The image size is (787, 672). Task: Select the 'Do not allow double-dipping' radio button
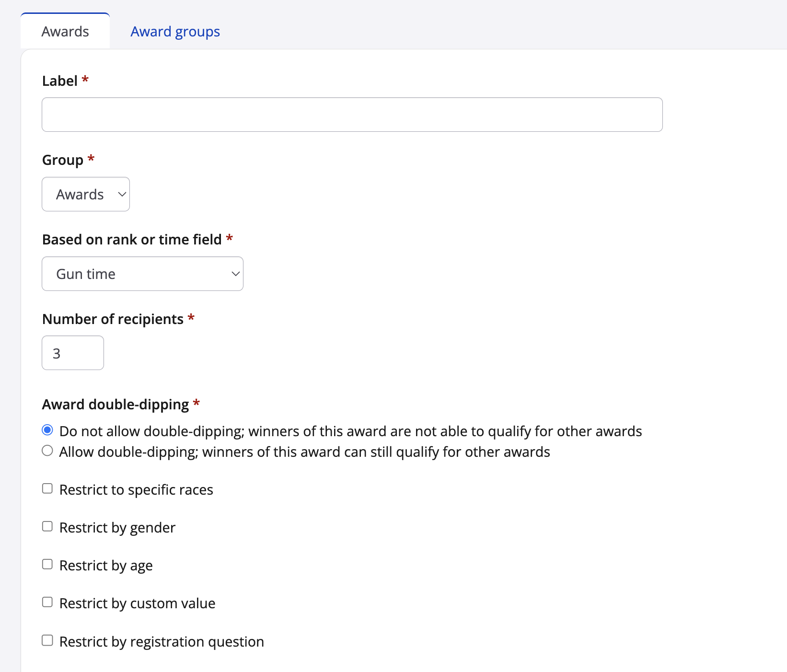coord(47,430)
